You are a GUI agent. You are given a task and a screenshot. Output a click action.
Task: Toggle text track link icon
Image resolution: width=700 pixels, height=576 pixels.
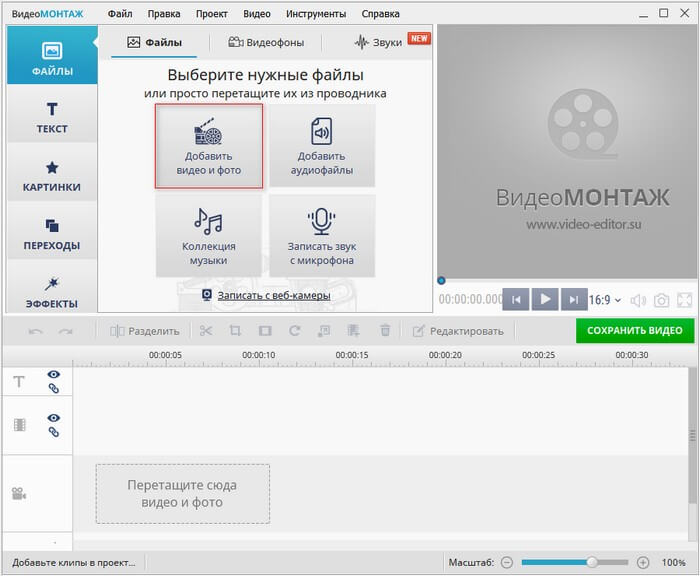coord(54,388)
